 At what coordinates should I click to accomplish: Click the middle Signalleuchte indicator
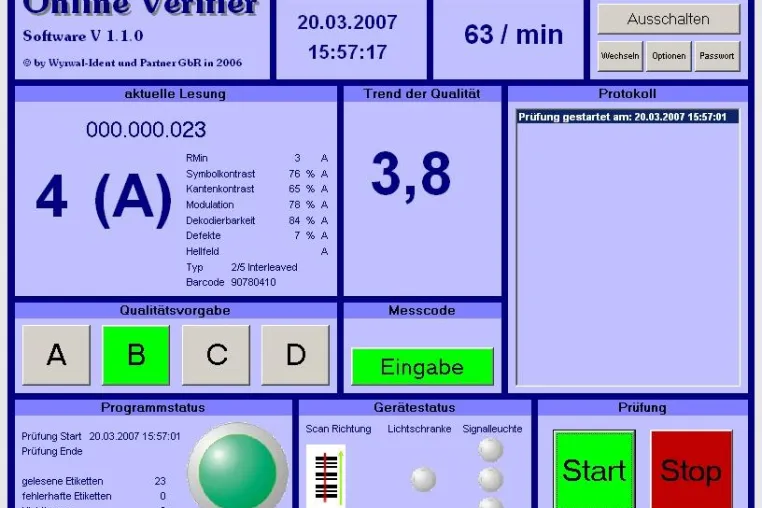[x=490, y=479]
